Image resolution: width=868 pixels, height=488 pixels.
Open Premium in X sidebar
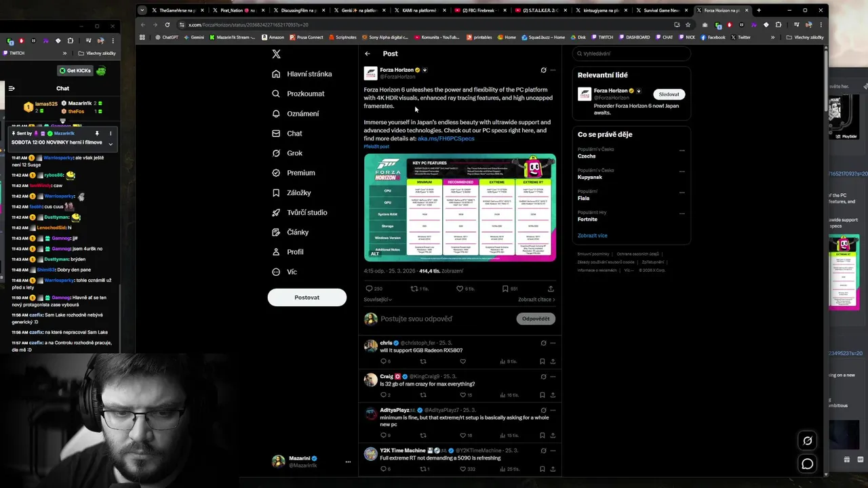tap(294, 173)
